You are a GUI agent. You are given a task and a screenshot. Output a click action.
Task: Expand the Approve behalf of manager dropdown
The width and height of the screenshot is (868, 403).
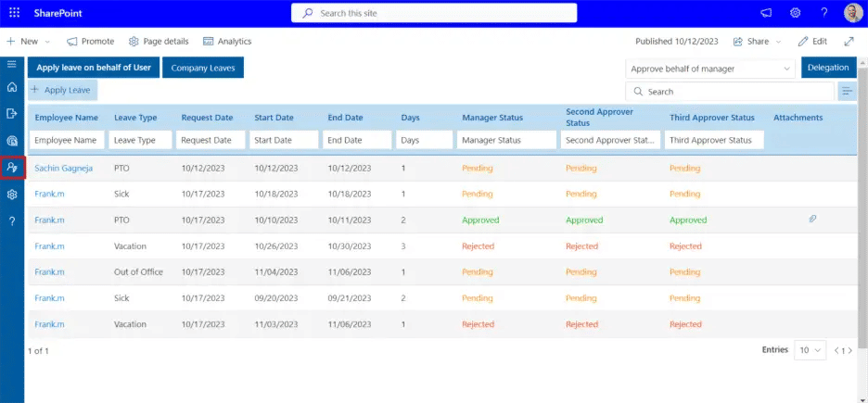click(710, 69)
